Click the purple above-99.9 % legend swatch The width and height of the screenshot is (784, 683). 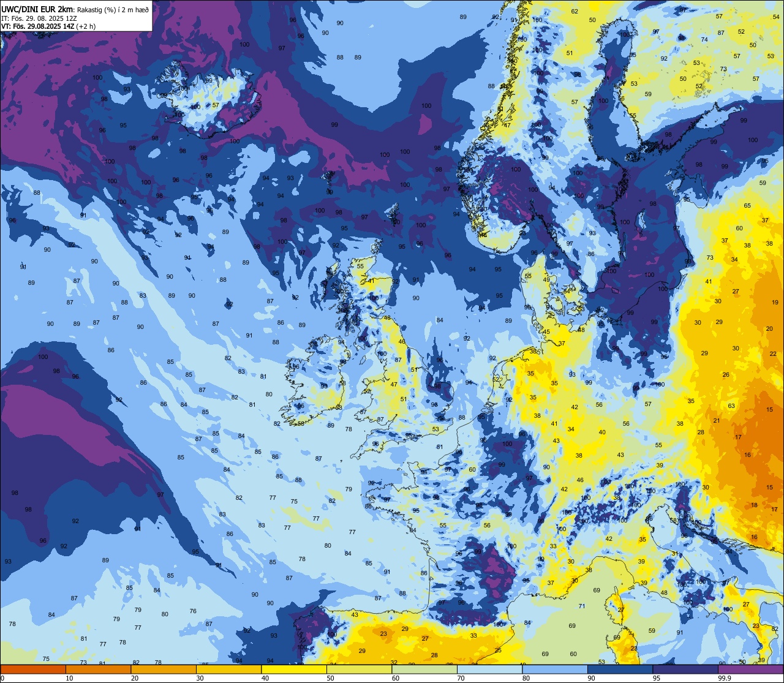click(750, 669)
